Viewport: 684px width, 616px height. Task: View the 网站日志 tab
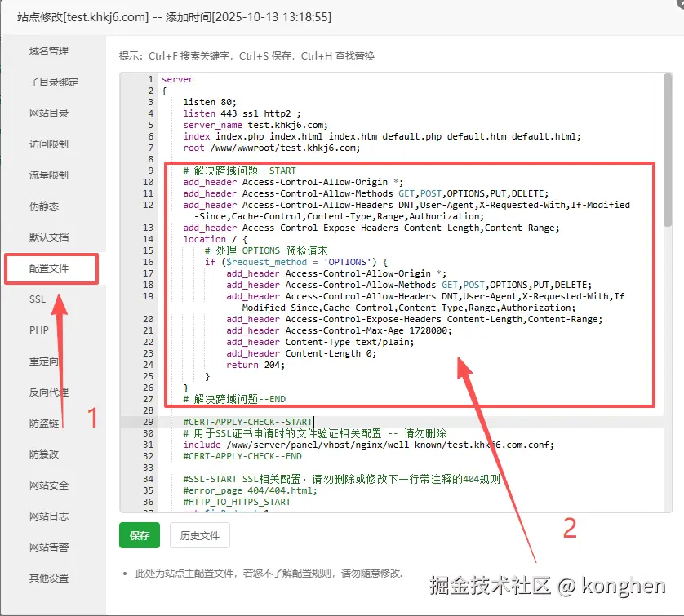click(x=49, y=516)
